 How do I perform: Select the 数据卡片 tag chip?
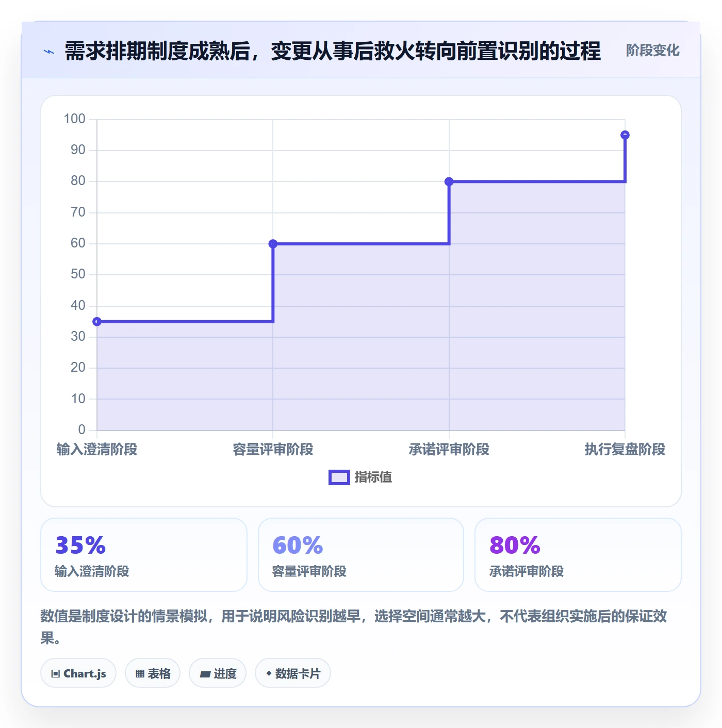click(x=293, y=673)
